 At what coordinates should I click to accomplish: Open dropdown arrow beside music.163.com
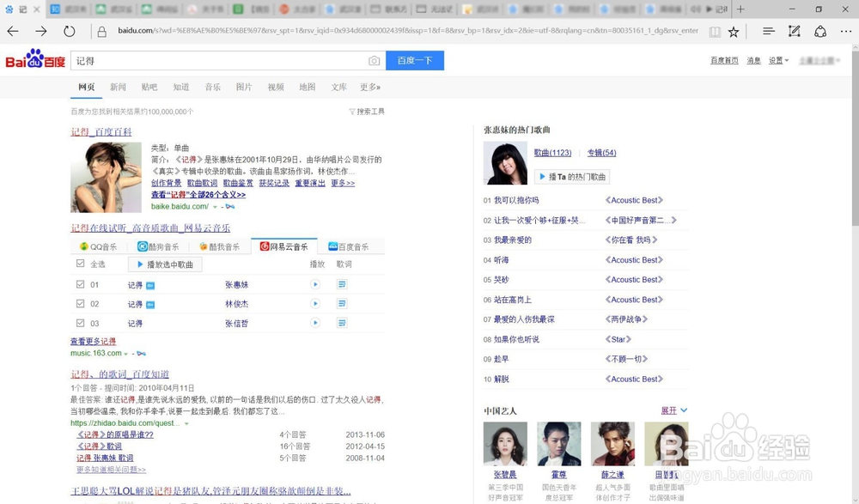click(x=126, y=354)
